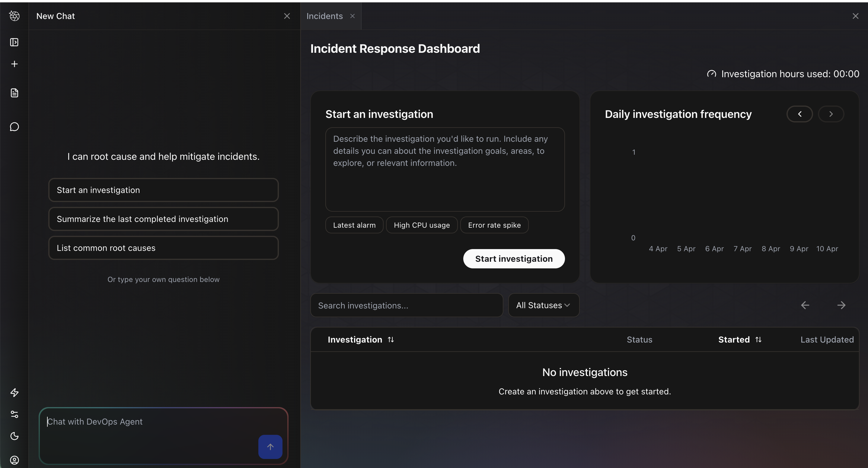Click the arrow to send the chat message
Screen dimensions: 868x468
tap(271, 447)
